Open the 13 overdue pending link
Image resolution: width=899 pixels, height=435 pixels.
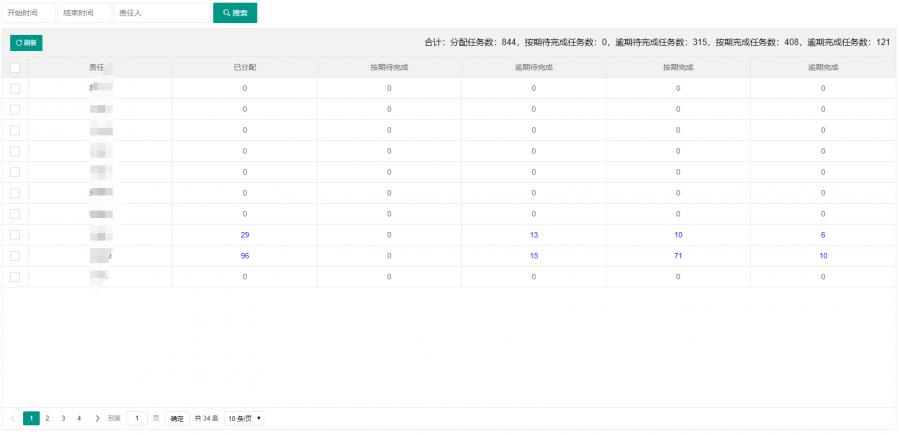click(x=533, y=235)
